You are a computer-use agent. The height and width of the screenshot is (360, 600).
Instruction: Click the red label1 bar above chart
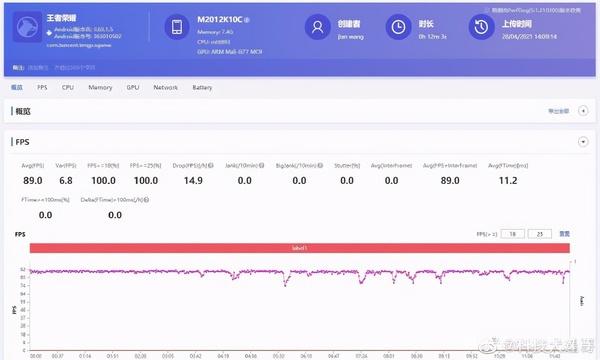click(300, 248)
